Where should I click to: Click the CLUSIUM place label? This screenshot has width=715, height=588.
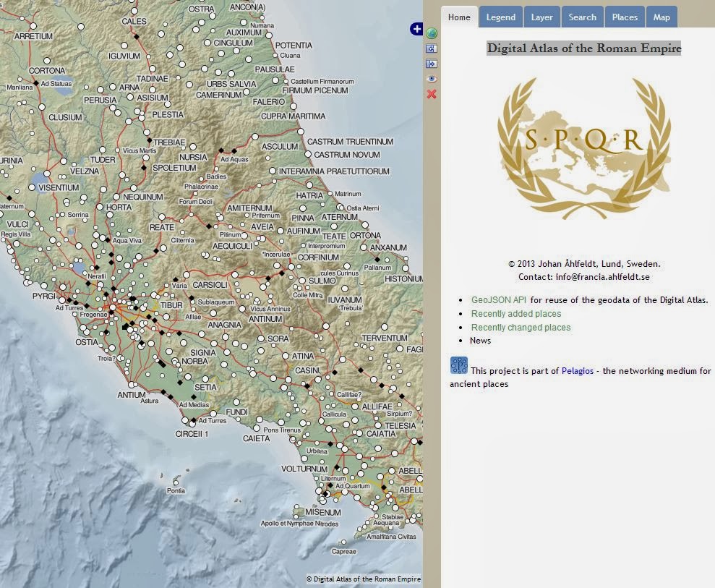click(x=65, y=117)
